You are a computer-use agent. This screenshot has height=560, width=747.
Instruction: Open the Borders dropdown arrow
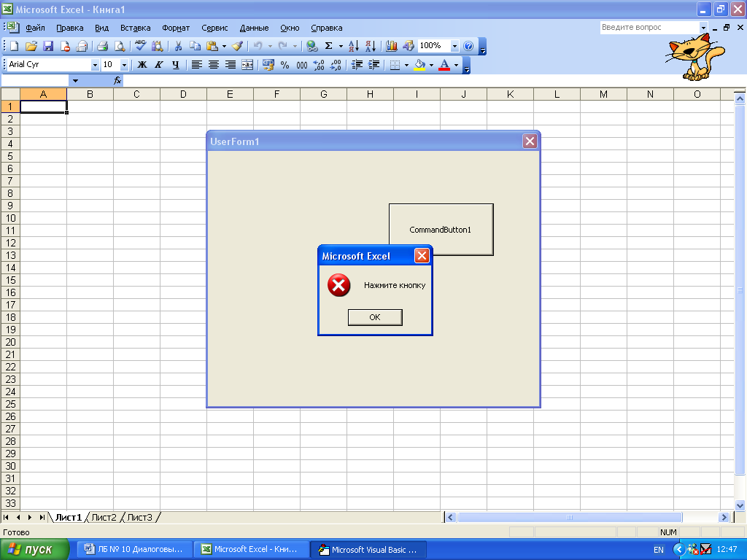[x=406, y=65]
